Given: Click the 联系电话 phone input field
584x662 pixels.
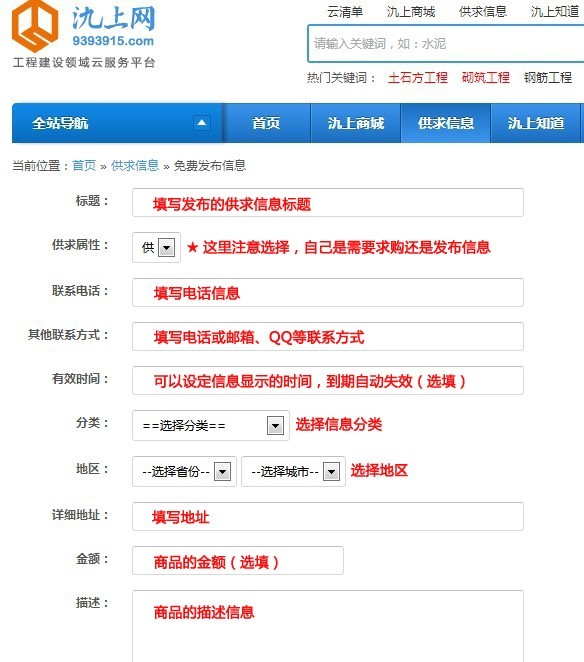Looking at the screenshot, I should pyautogui.click(x=328, y=292).
